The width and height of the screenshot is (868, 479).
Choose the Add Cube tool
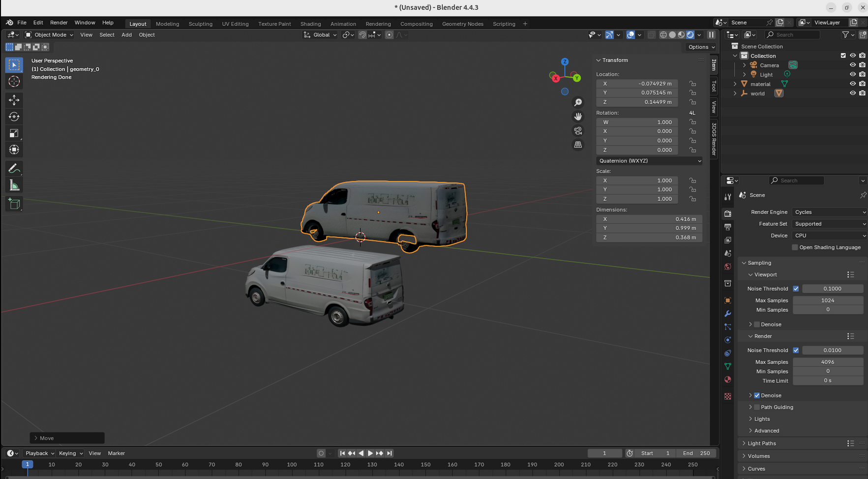14,204
